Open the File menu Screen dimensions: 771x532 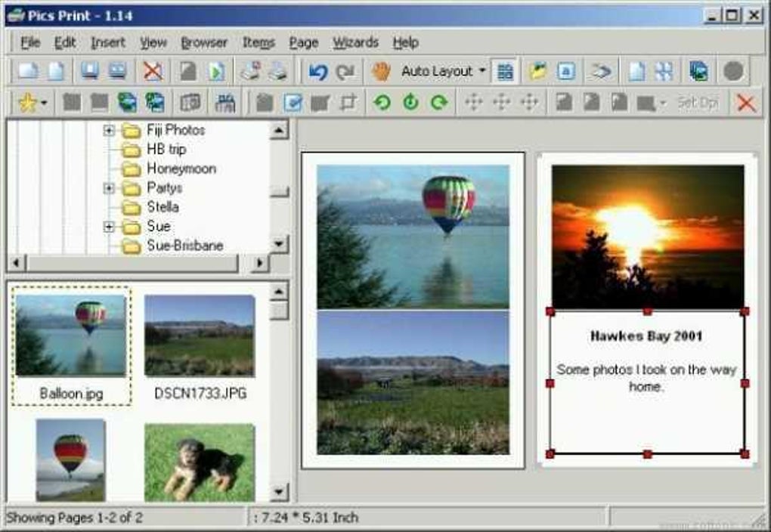(x=30, y=43)
